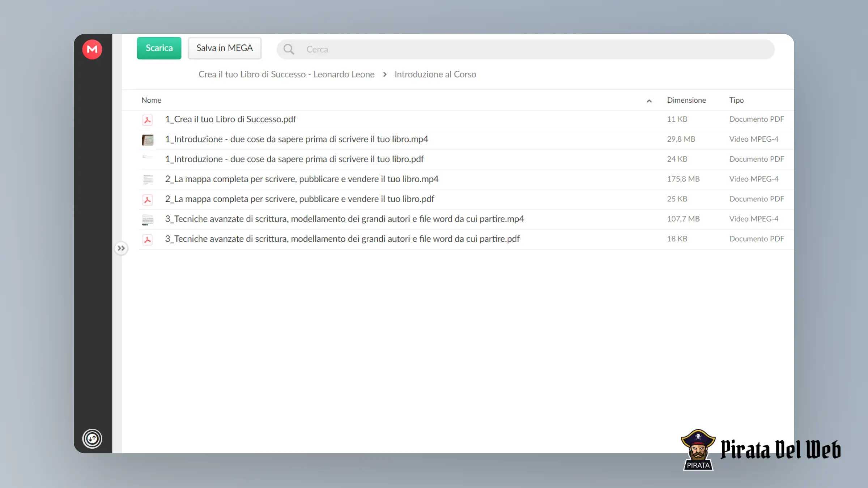Sort by Tipo column header
Viewport: 868px width, 488px height.
[736, 100]
